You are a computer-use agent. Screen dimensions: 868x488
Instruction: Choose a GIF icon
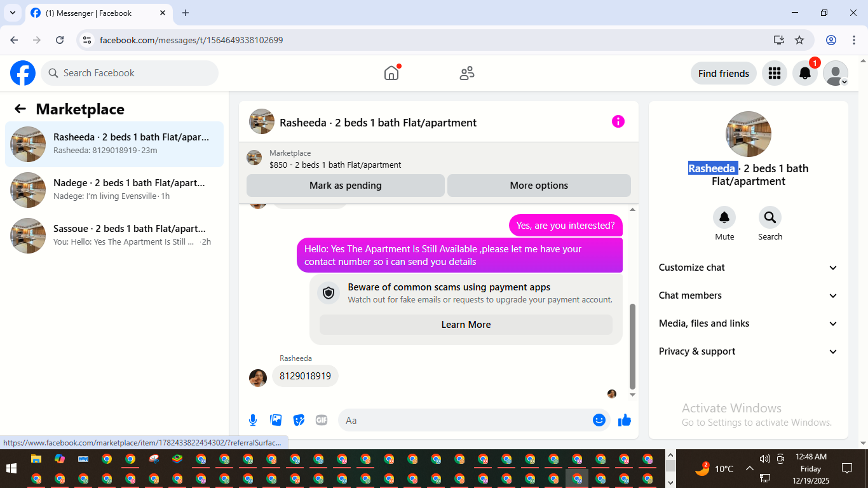point(322,420)
